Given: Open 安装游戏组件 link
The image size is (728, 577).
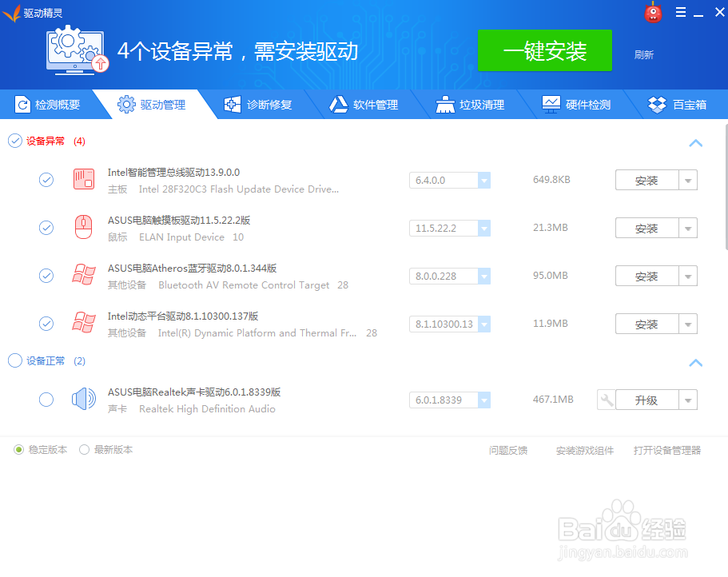Looking at the screenshot, I should click(x=584, y=450).
